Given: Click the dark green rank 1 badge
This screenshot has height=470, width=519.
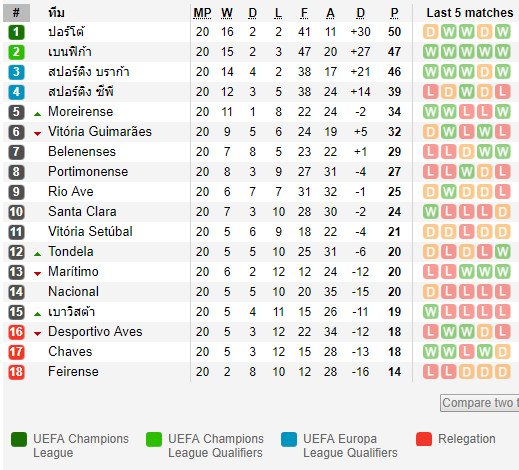Looking at the screenshot, I should pos(16,32).
